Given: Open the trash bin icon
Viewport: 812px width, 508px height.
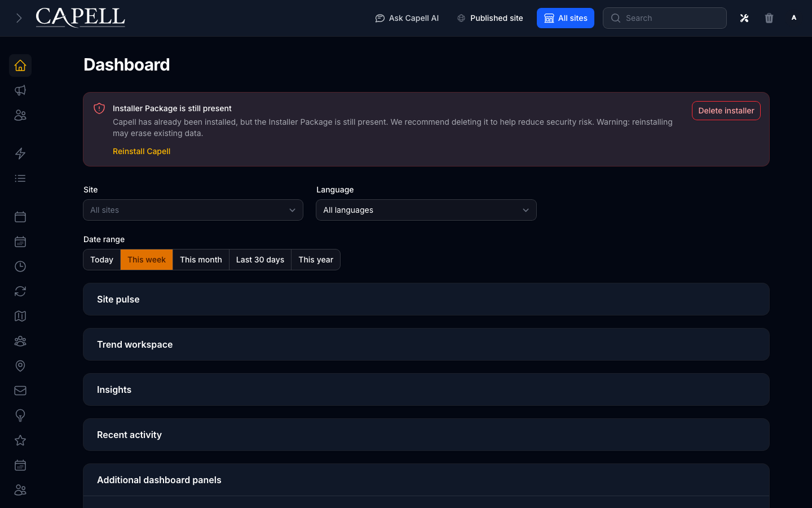Looking at the screenshot, I should click(769, 18).
